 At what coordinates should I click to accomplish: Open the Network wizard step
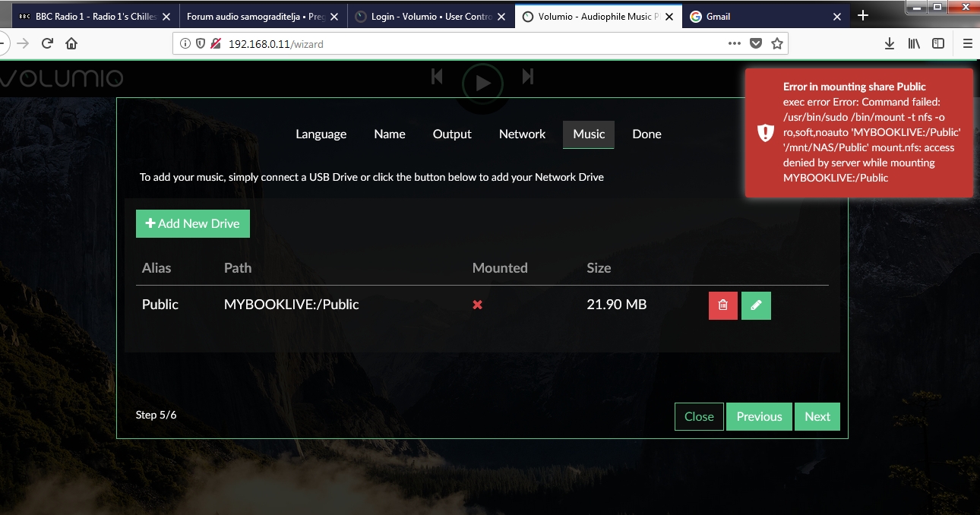pyautogui.click(x=522, y=134)
